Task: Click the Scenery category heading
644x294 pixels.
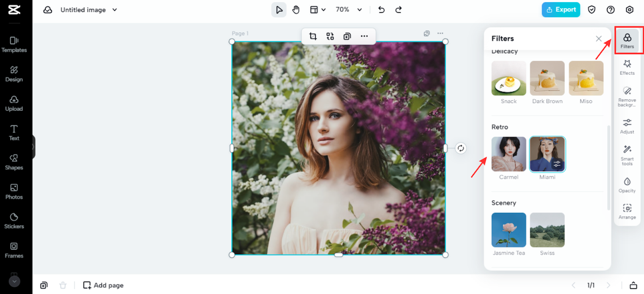Action: pos(504,203)
